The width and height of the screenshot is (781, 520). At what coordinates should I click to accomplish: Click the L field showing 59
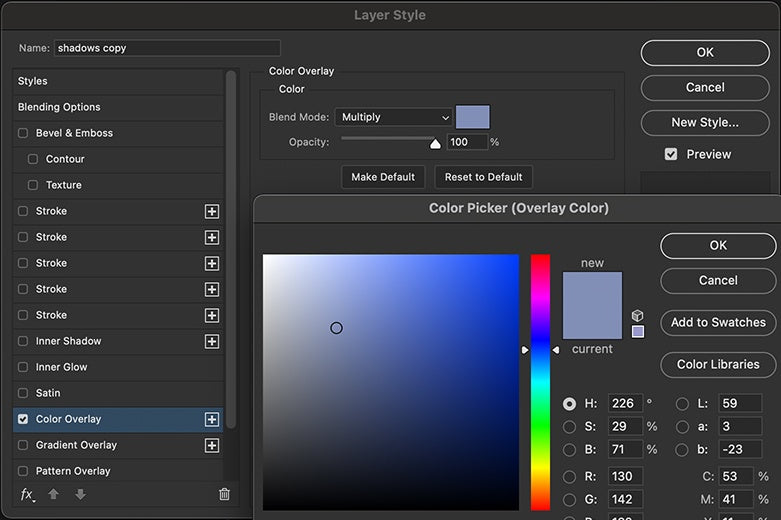point(740,403)
